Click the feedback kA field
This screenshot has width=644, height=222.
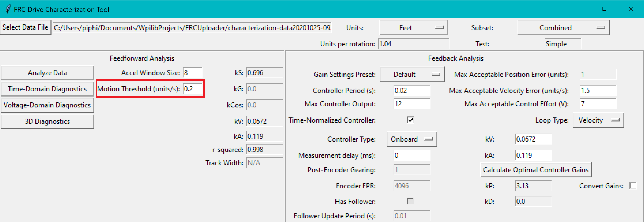click(533, 155)
